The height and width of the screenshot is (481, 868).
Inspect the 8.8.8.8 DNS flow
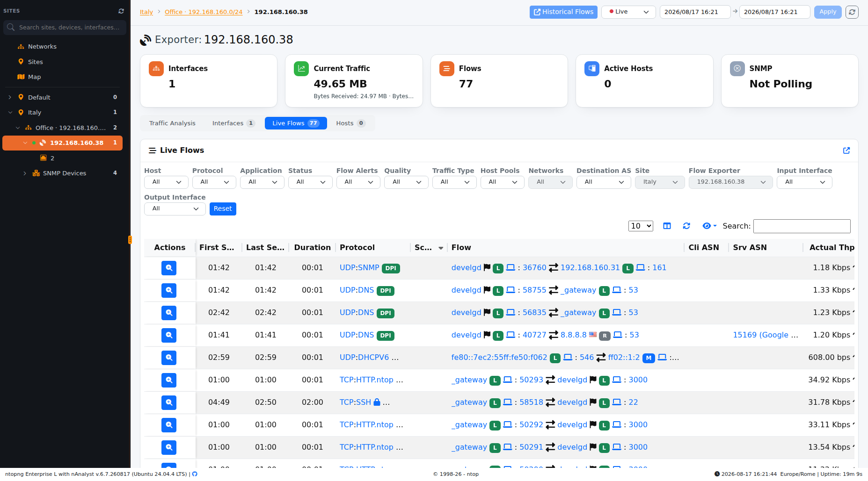coord(169,335)
